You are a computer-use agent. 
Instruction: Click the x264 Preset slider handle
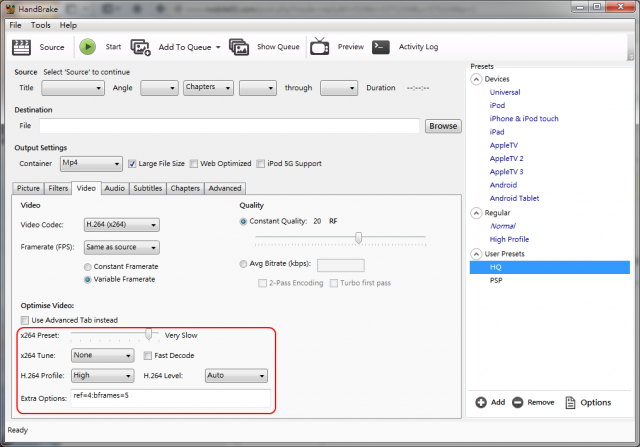tap(149, 334)
